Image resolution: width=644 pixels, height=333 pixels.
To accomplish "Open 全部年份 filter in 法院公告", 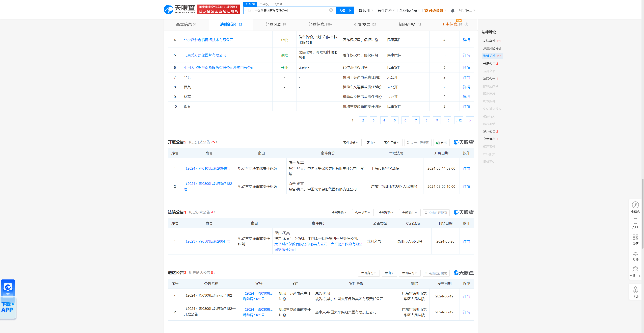I will (x=386, y=213).
